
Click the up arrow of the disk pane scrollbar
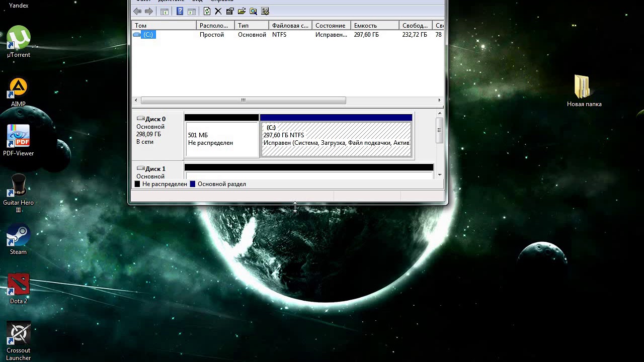click(440, 114)
